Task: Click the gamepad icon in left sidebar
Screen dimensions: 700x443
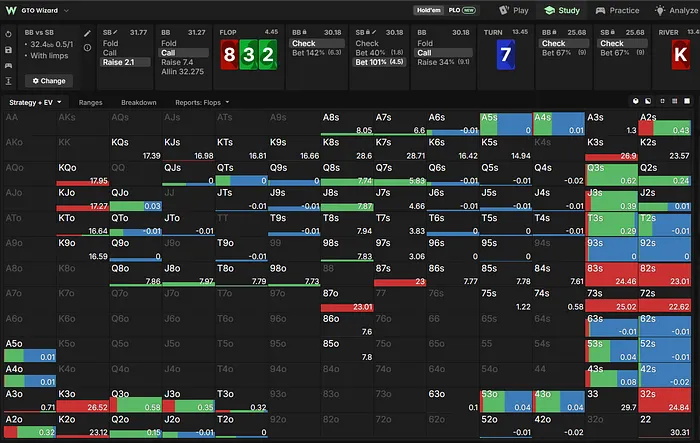Action: click(x=8, y=65)
